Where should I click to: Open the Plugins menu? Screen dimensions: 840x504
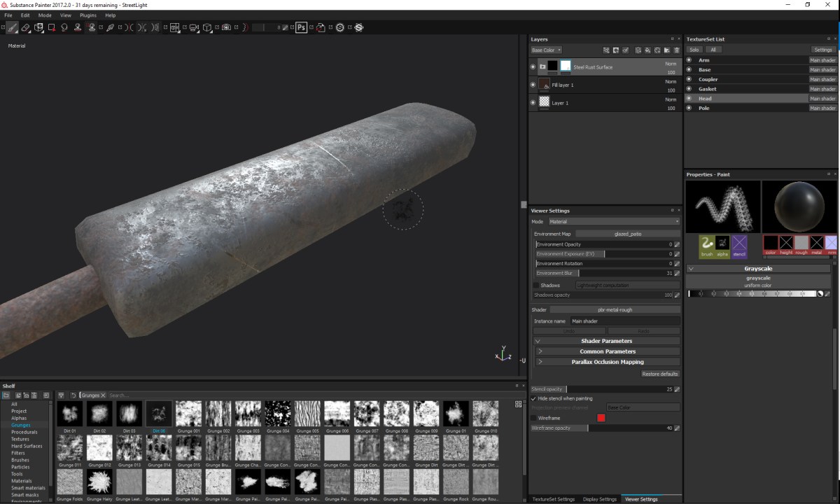pyautogui.click(x=88, y=15)
